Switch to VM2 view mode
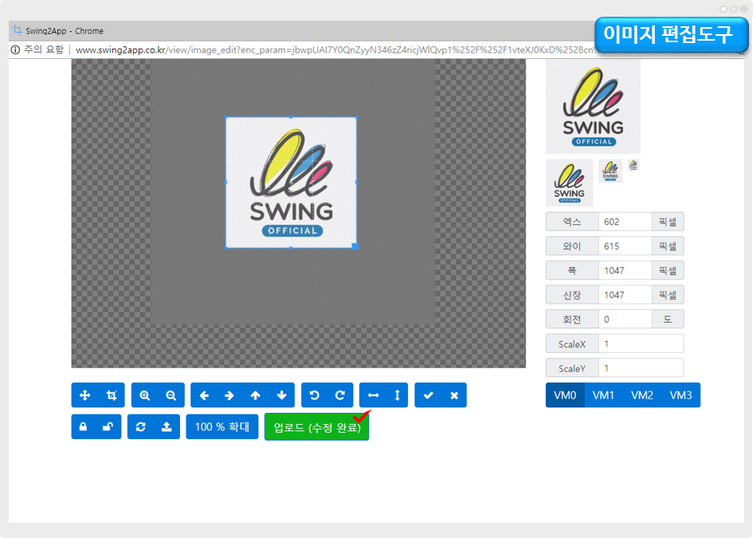This screenshot has height=538, width=756. (642, 395)
